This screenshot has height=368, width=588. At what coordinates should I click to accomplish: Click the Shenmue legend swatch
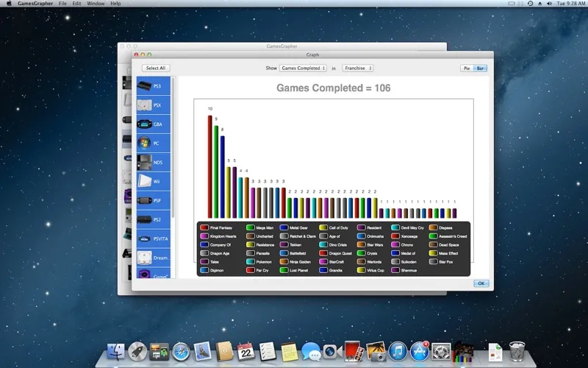point(395,270)
